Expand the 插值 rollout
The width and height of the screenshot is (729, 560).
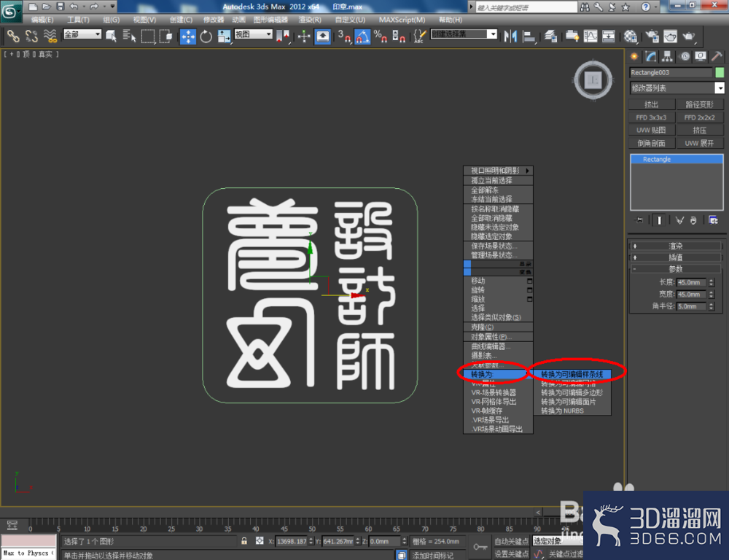click(x=675, y=257)
